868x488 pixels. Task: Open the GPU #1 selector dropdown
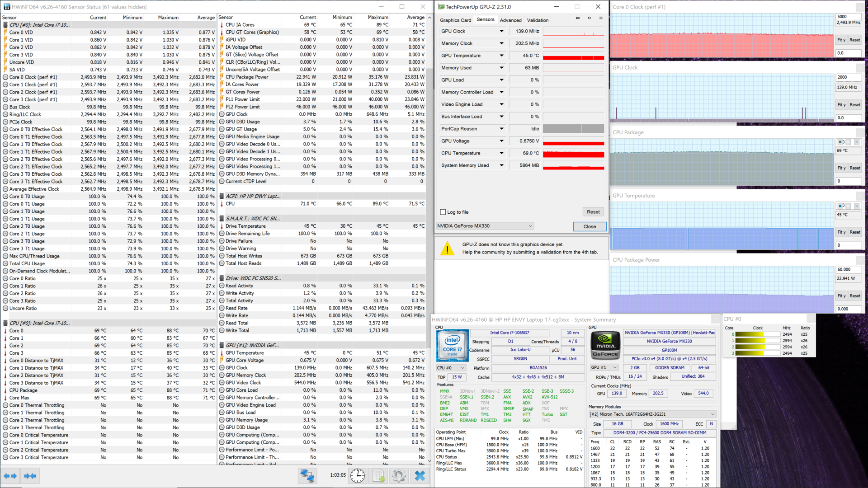[604, 368]
